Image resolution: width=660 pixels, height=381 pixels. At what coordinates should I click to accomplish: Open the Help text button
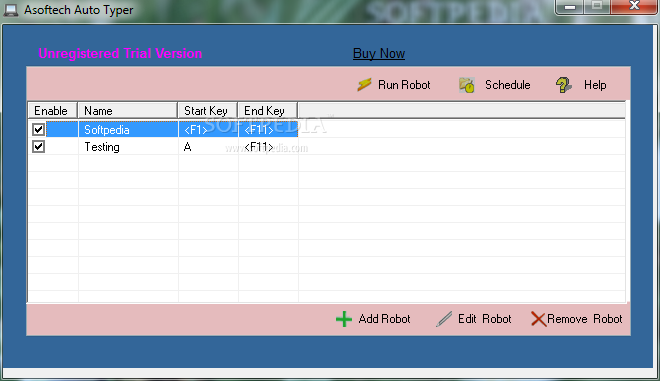[x=595, y=85]
